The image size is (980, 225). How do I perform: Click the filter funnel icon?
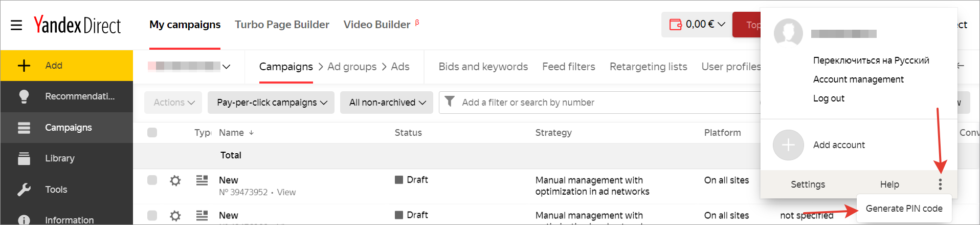click(x=450, y=101)
